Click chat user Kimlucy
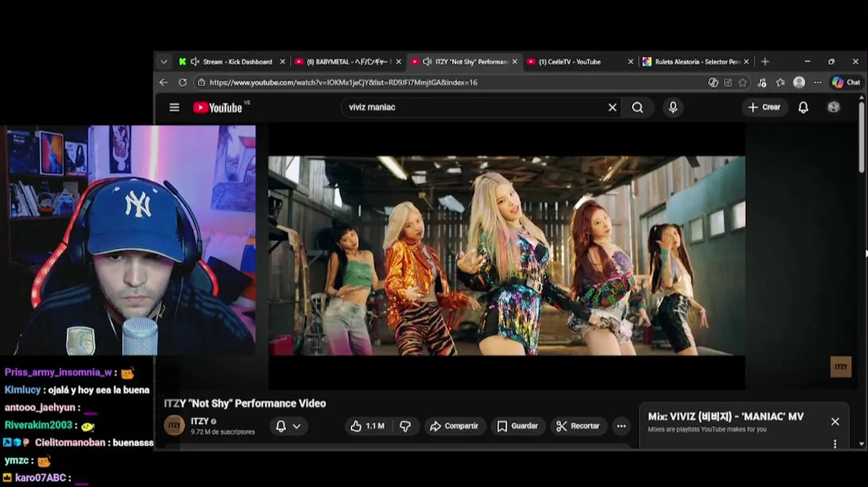868x487 pixels. click(x=23, y=390)
